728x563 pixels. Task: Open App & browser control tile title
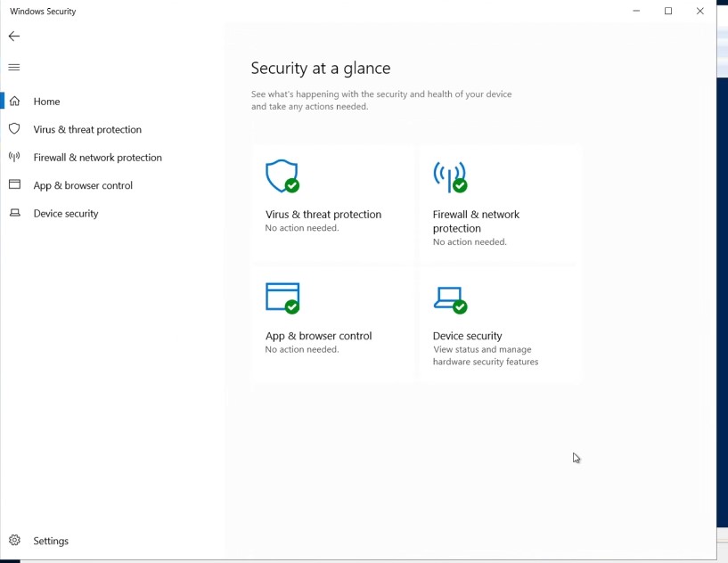coord(318,336)
